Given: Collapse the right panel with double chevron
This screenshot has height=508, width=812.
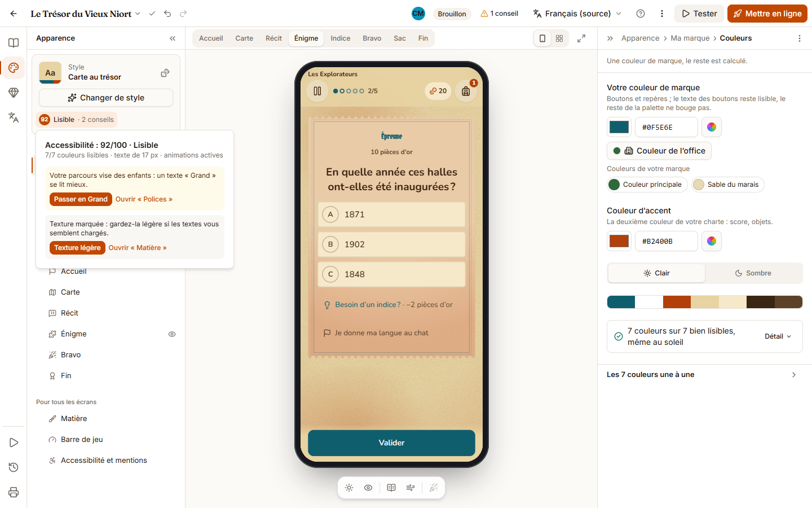Looking at the screenshot, I should tap(610, 38).
